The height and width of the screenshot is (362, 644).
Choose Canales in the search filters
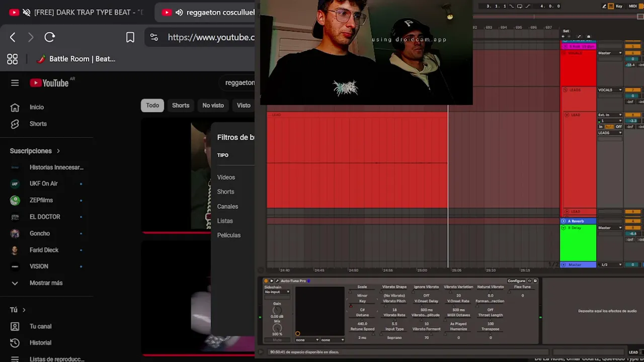click(x=227, y=207)
